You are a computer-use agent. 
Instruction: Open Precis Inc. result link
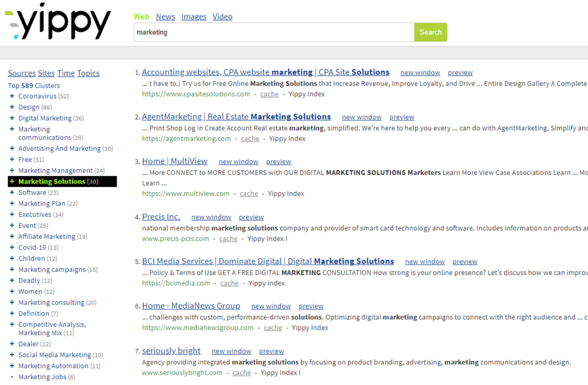[161, 217]
